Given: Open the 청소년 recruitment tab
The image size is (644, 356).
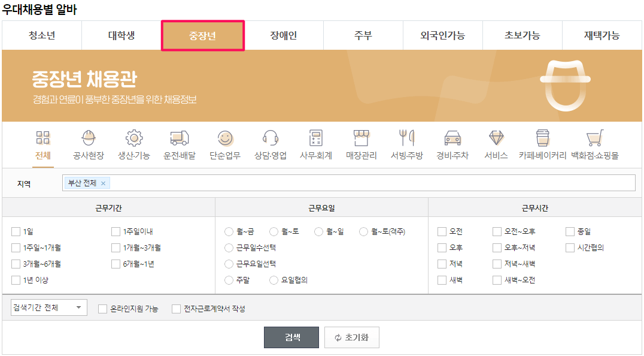Looking at the screenshot, I should 42,35.
